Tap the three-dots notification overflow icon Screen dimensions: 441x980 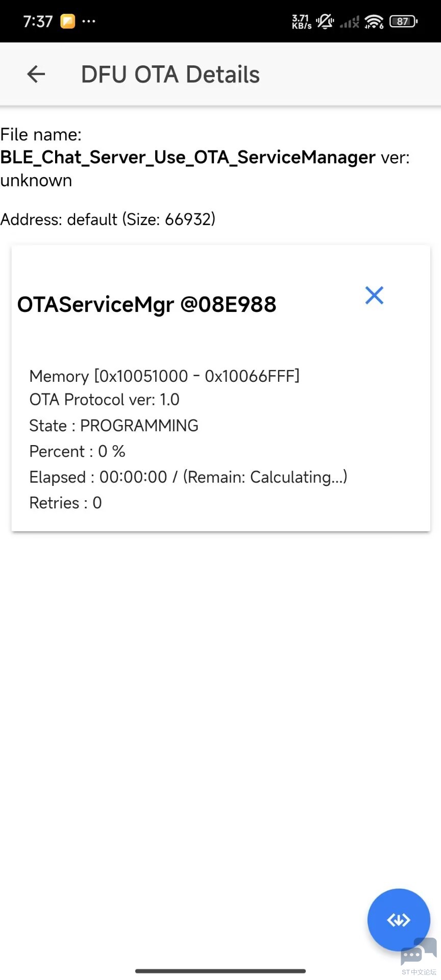point(89,21)
